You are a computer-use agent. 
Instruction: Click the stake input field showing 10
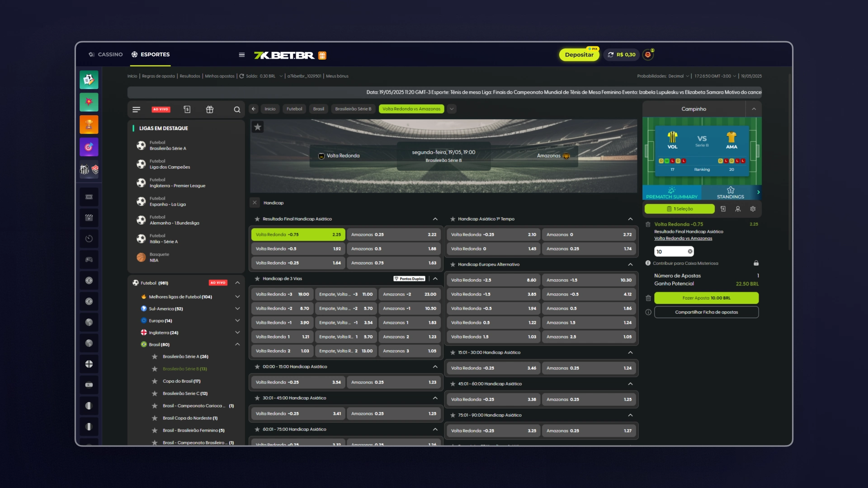pos(674,251)
